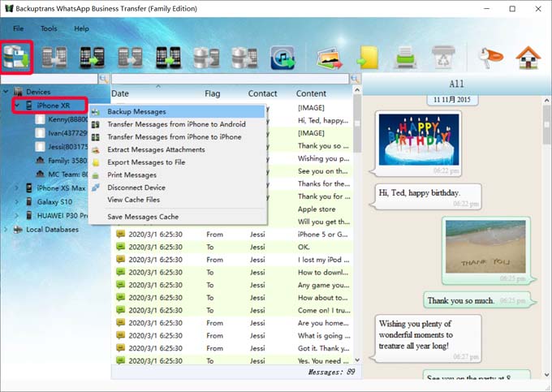Choose Print Messages menu entry

[x=178, y=174]
